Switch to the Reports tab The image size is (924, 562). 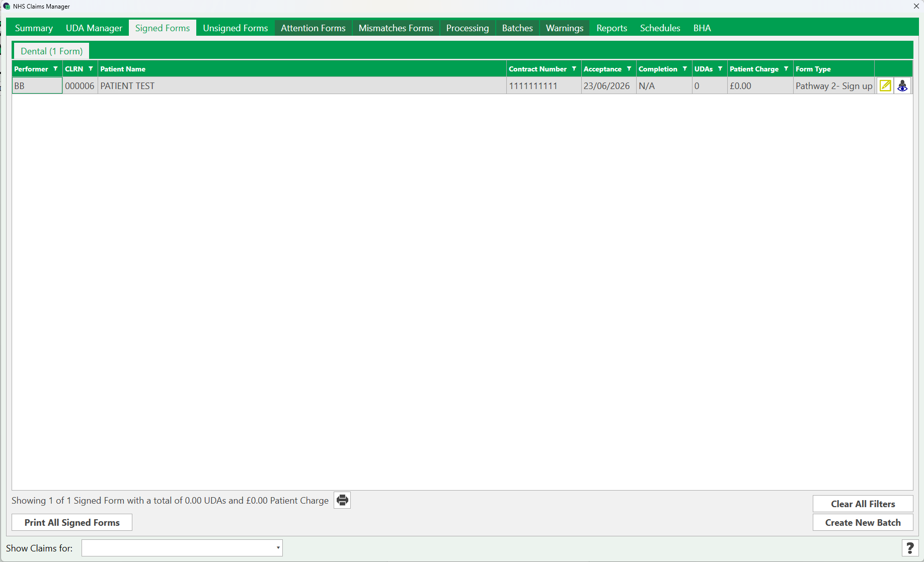pyautogui.click(x=612, y=28)
